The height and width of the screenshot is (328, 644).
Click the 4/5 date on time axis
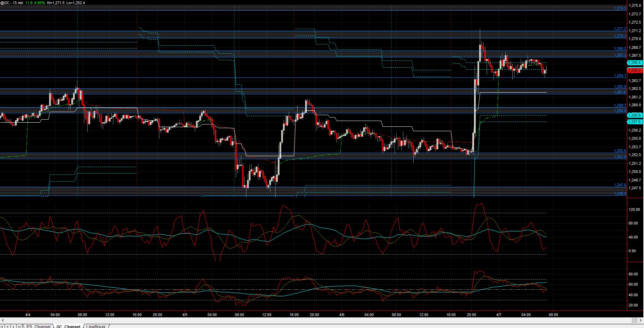pos(185,315)
